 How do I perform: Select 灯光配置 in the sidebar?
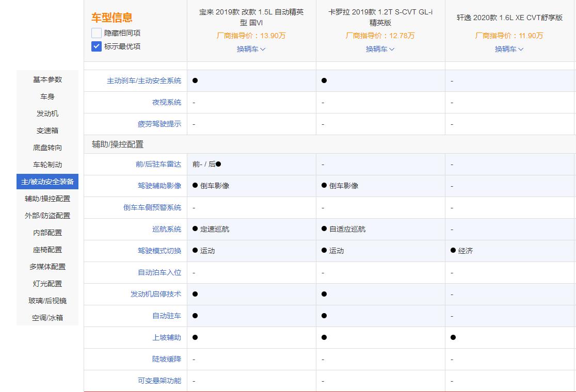tap(47, 284)
